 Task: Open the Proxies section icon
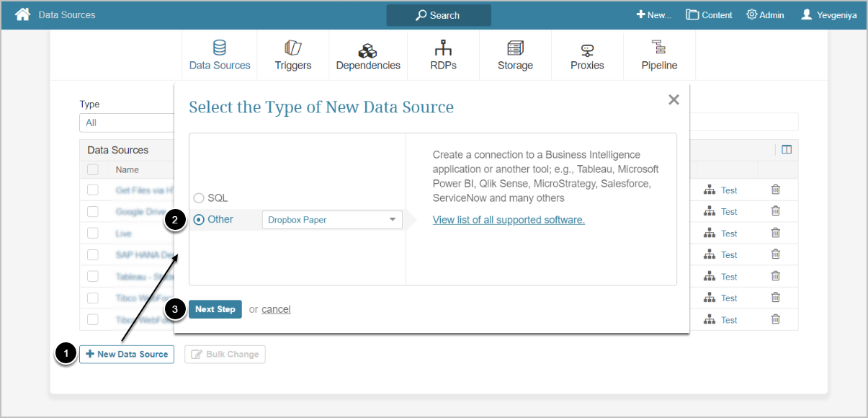tap(587, 50)
